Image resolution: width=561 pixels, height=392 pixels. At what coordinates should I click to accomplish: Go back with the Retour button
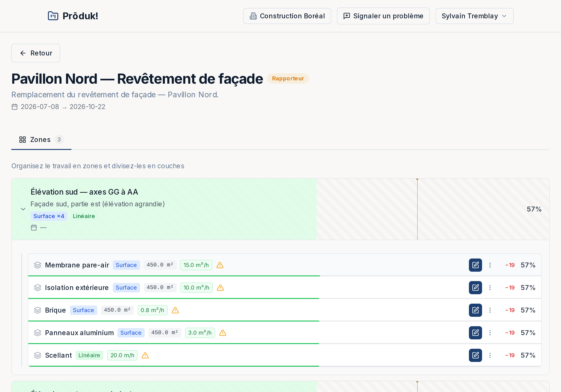click(36, 53)
